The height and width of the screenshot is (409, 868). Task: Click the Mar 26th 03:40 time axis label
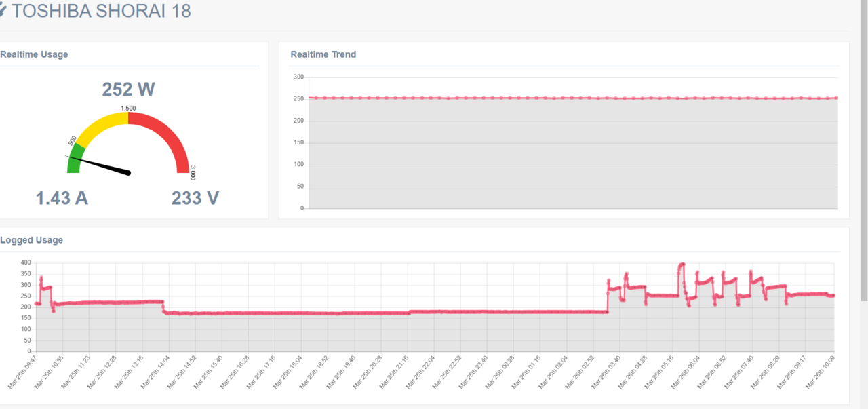[606, 372]
